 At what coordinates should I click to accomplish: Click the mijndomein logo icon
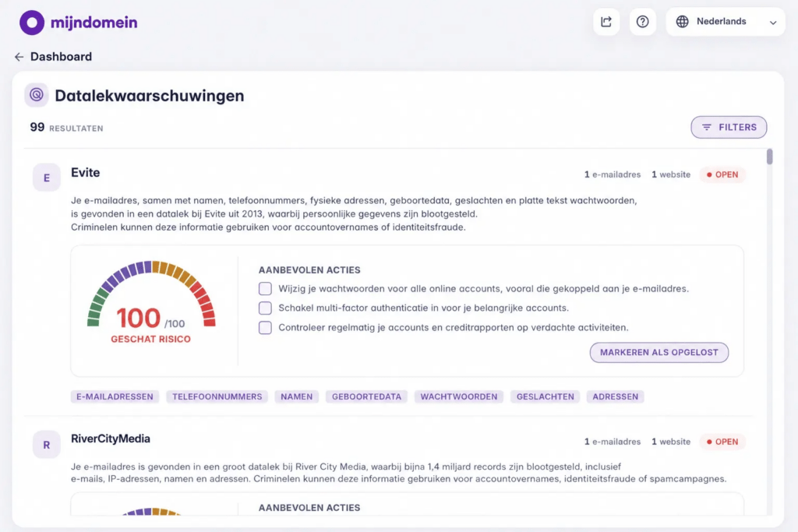(31, 23)
